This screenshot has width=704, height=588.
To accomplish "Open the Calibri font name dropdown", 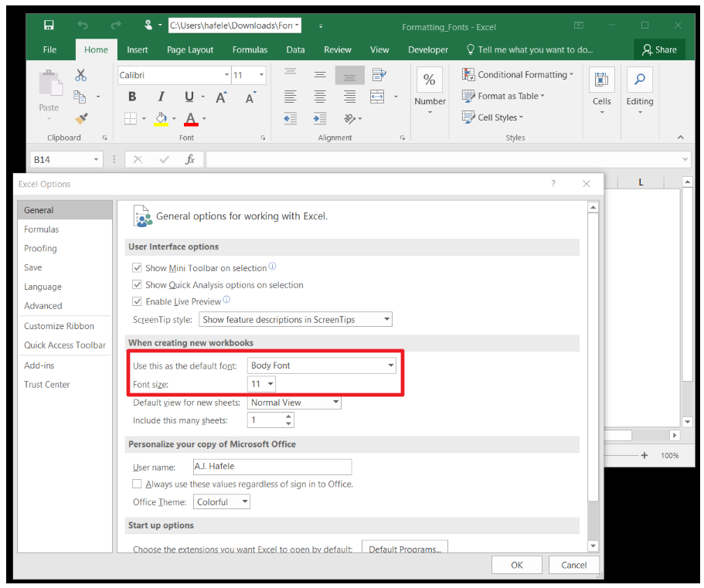I will coord(226,75).
